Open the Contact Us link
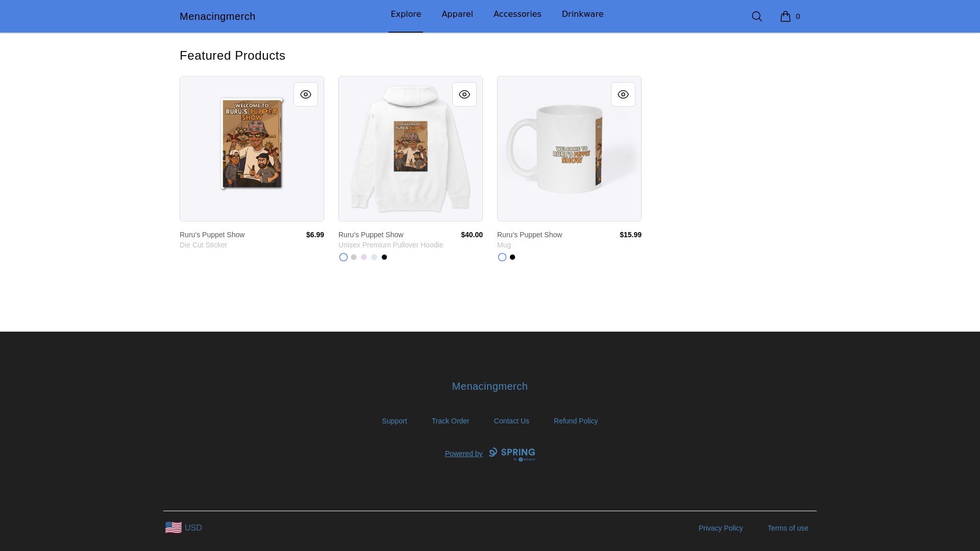Image resolution: width=980 pixels, height=551 pixels. click(511, 421)
